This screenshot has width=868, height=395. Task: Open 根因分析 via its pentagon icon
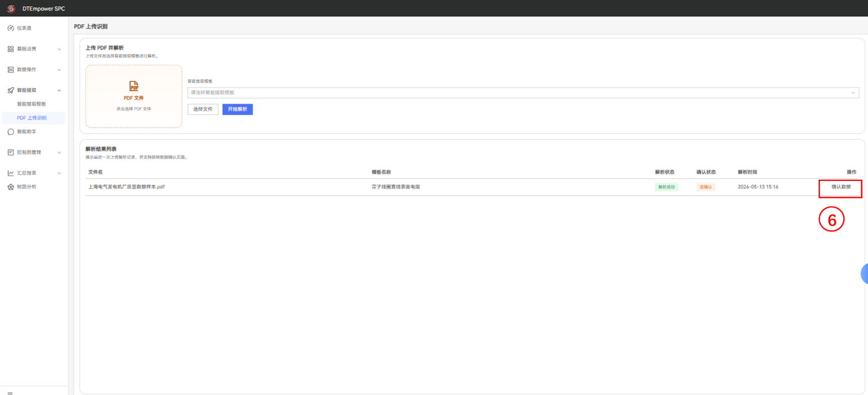coord(11,187)
